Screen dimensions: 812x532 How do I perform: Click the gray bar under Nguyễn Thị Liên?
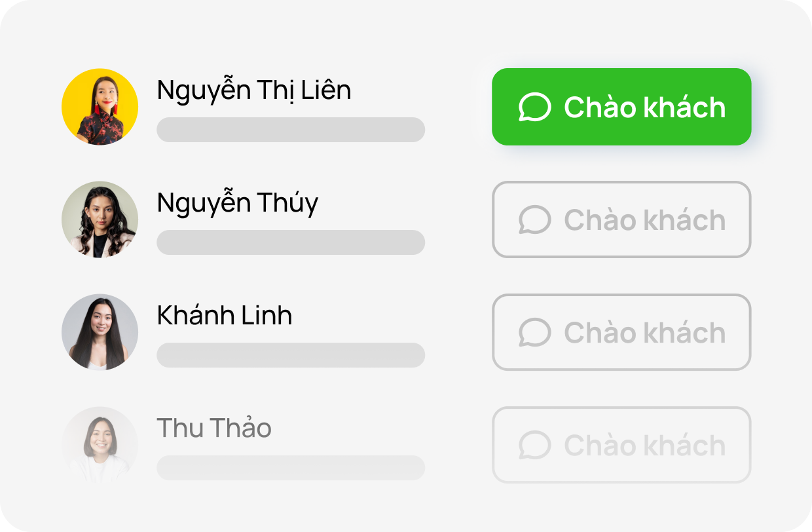coord(291,130)
